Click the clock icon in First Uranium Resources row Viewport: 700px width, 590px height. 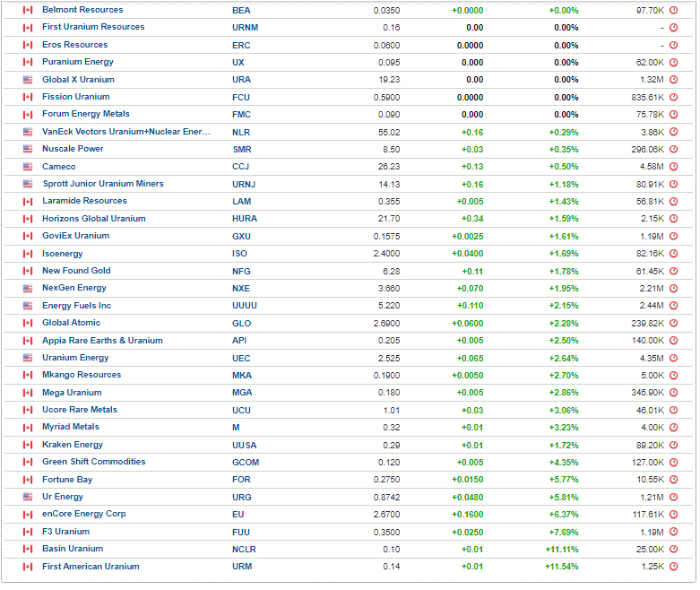pos(674,28)
